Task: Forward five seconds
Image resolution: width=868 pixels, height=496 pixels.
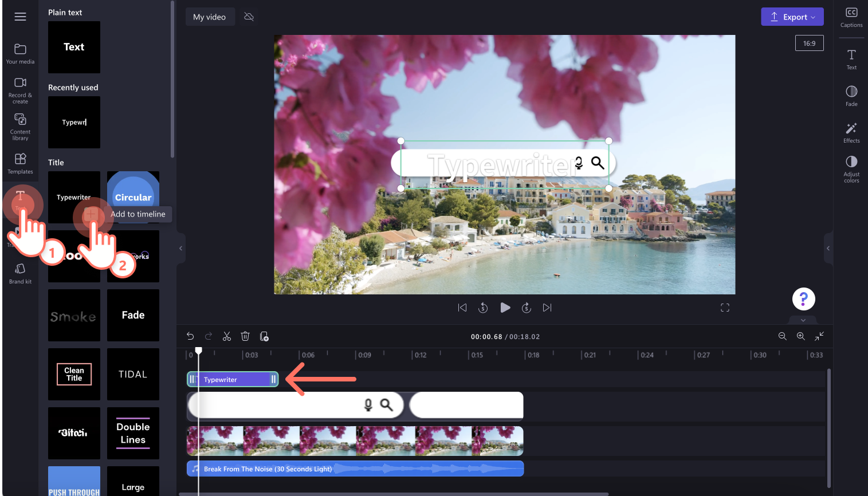Action: [527, 308]
